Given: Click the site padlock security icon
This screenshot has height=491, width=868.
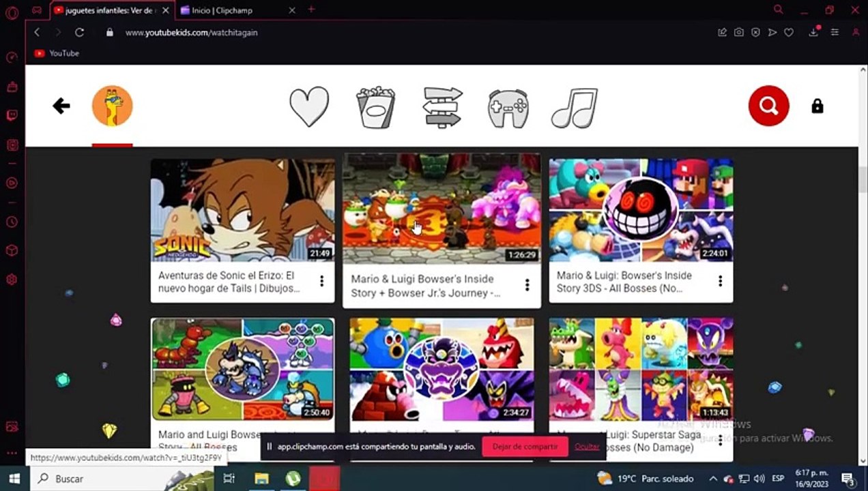Looking at the screenshot, I should (110, 32).
